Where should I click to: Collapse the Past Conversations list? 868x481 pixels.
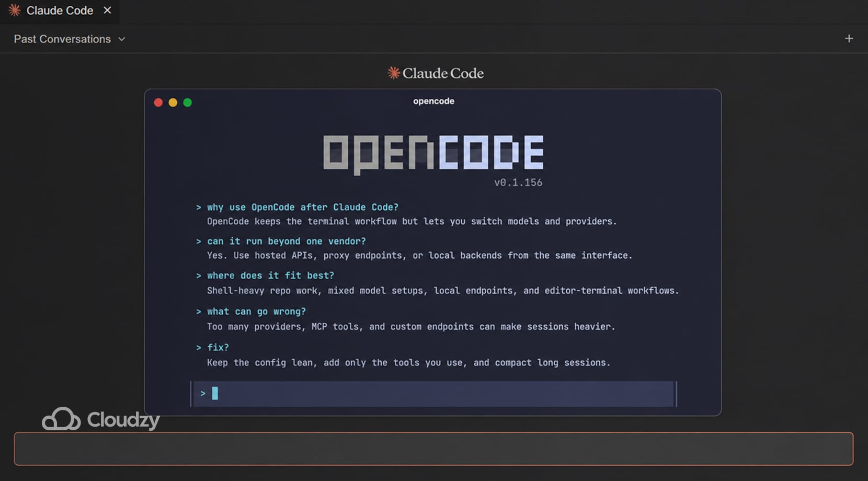click(x=63, y=39)
